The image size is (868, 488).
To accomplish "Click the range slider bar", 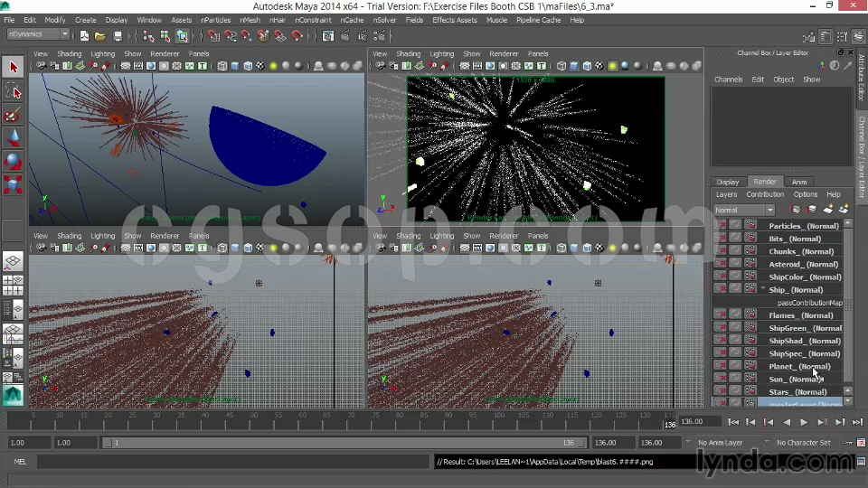I will tap(344, 443).
